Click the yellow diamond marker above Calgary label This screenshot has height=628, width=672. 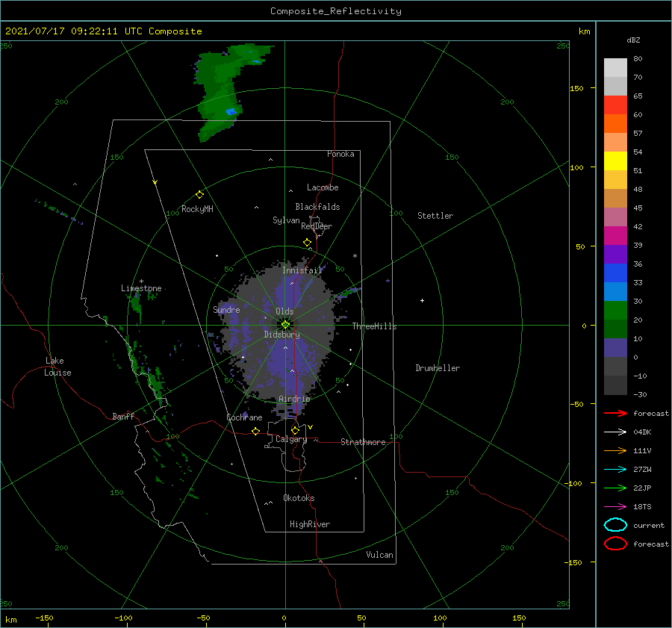pyautogui.click(x=295, y=430)
